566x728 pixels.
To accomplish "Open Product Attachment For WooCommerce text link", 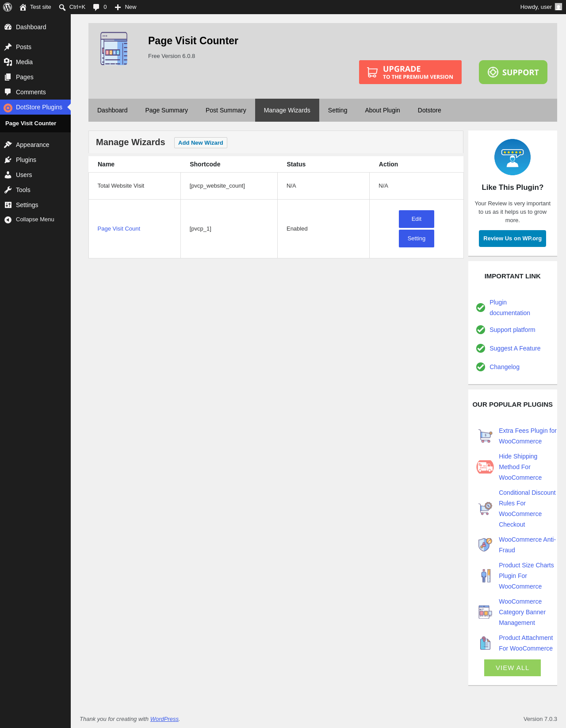I will (526, 643).
